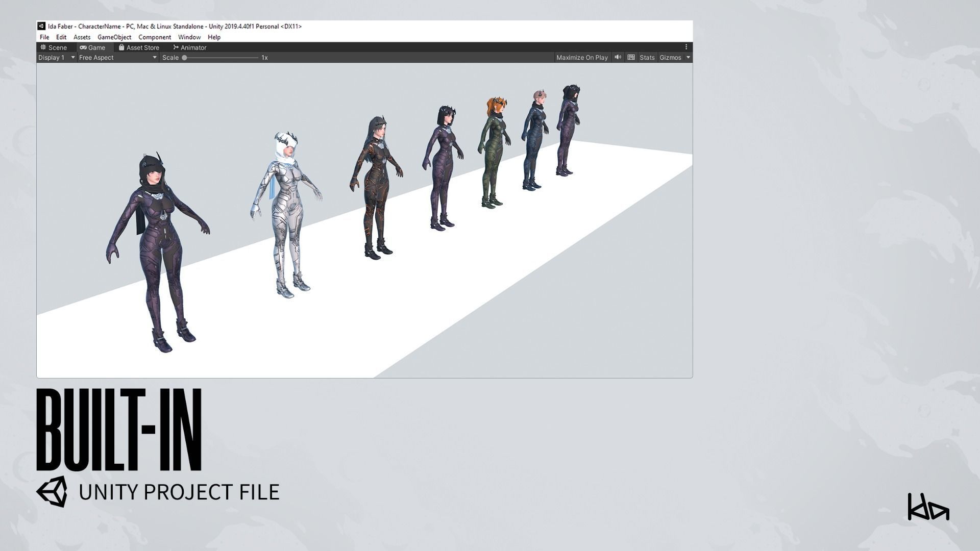
Task: Switch to the Scene tab
Action: 54,47
